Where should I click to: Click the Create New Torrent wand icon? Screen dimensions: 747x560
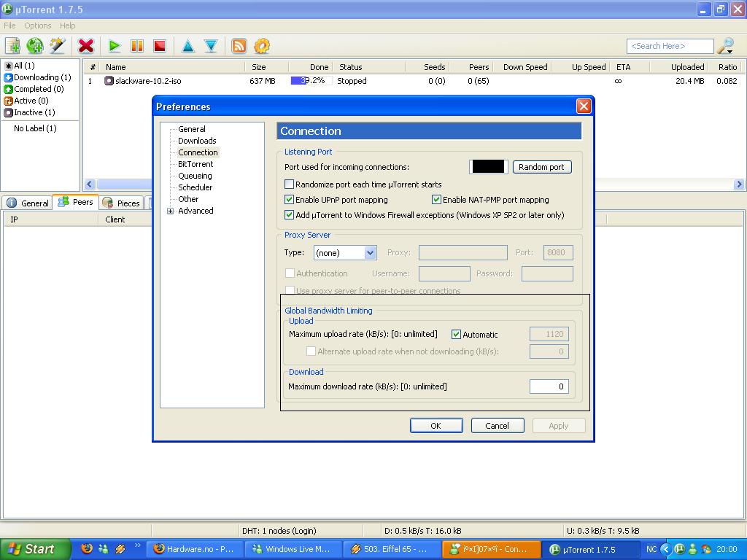58,46
